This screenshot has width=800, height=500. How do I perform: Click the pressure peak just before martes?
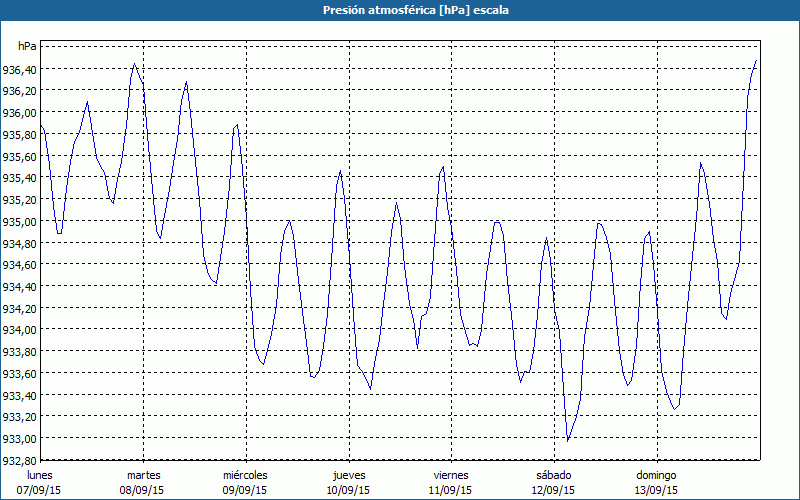pyautogui.click(x=135, y=64)
